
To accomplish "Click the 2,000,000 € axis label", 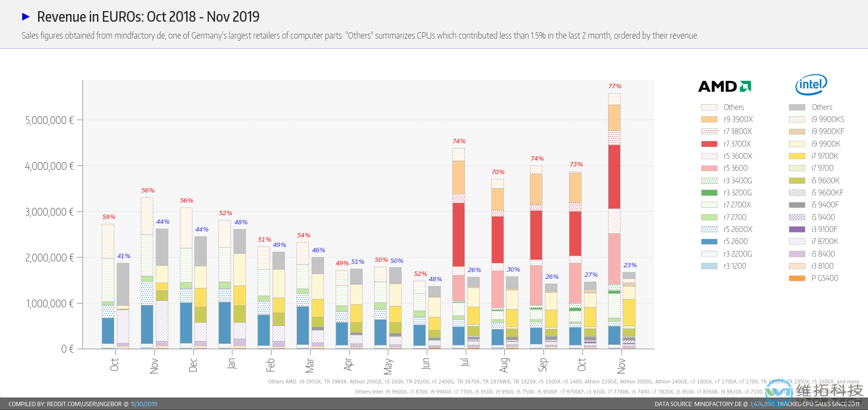I will [49, 258].
